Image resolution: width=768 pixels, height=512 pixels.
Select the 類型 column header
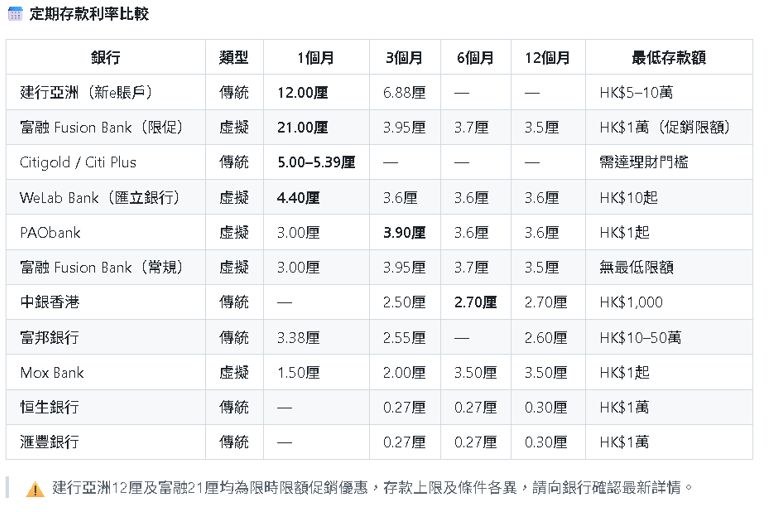click(x=234, y=58)
